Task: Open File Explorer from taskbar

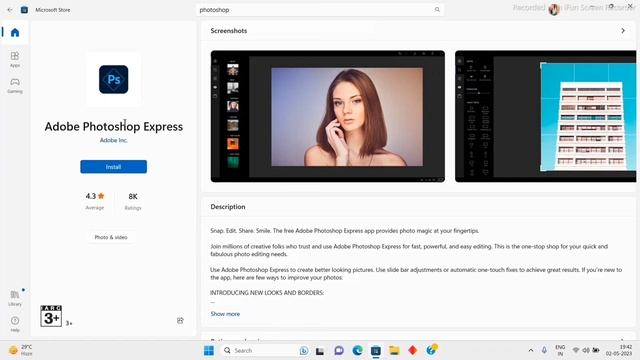Action: 394,351
